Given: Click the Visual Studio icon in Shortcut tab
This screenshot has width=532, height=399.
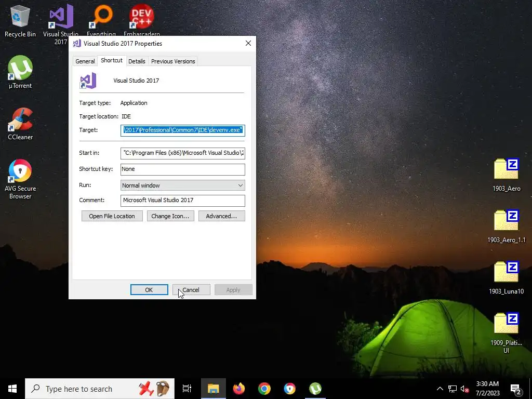Looking at the screenshot, I should (x=88, y=81).
